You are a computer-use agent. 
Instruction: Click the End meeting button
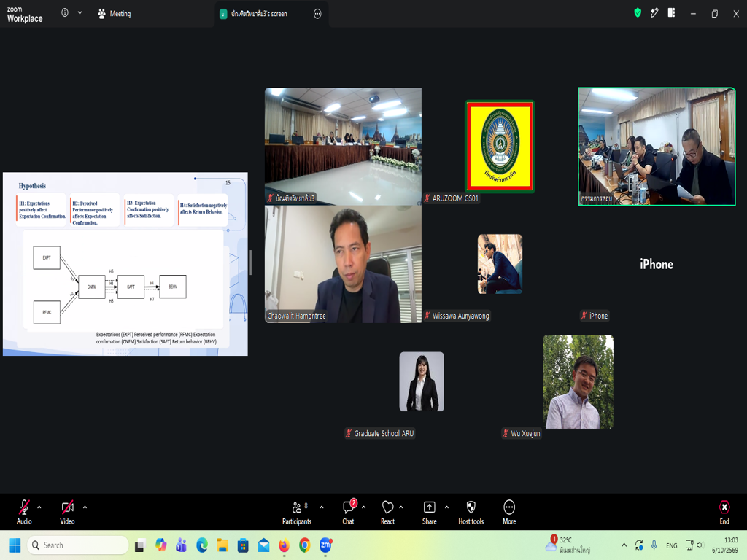pos(724,512)
